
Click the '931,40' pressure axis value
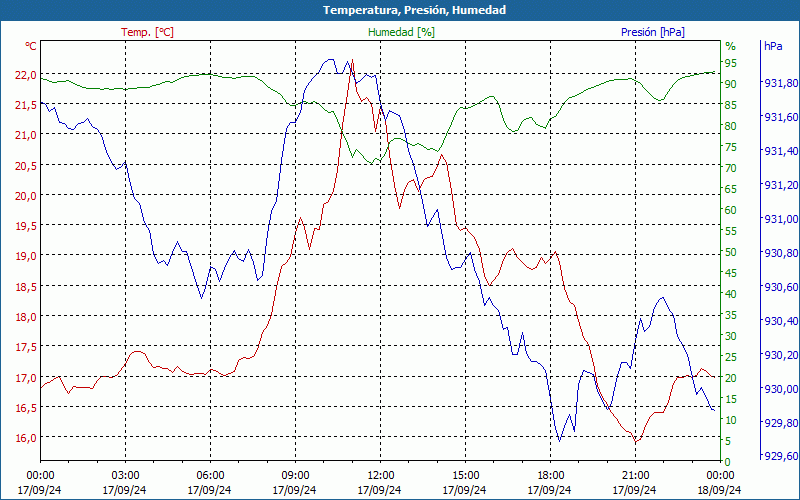click(x=780, y=151)
